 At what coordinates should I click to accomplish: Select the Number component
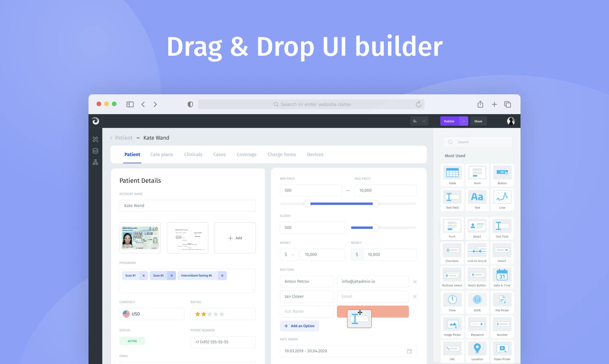tap(502, 327)
